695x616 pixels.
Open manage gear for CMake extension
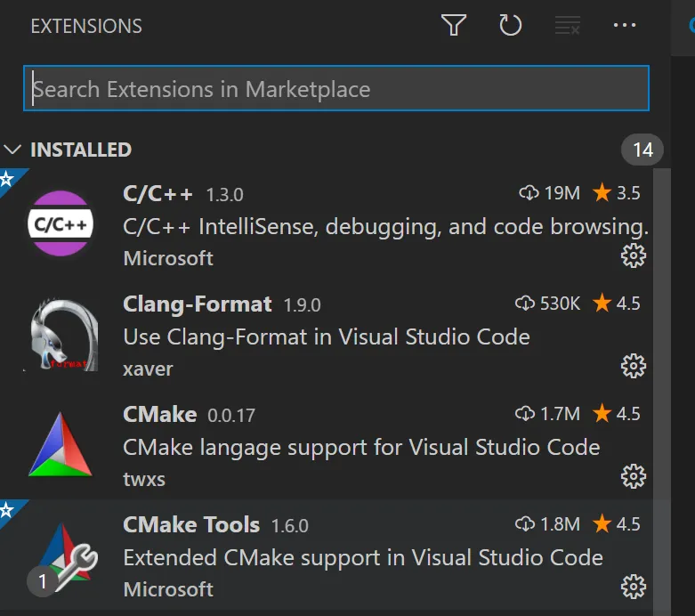[634, 476]
